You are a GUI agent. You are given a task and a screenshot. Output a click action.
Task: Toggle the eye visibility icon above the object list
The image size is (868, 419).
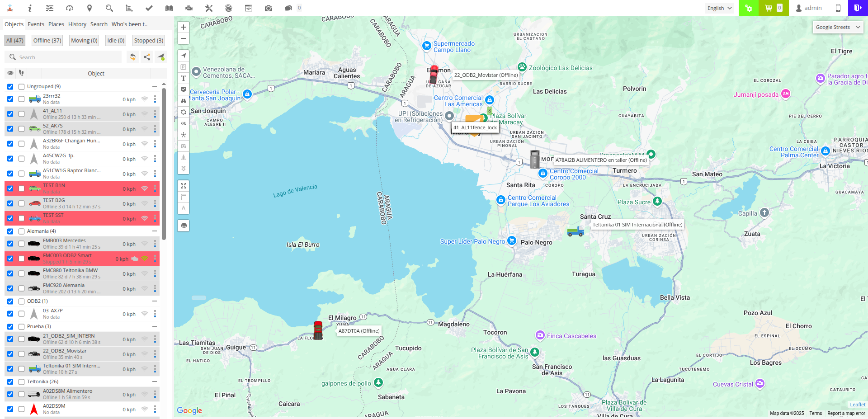point(10,73)
